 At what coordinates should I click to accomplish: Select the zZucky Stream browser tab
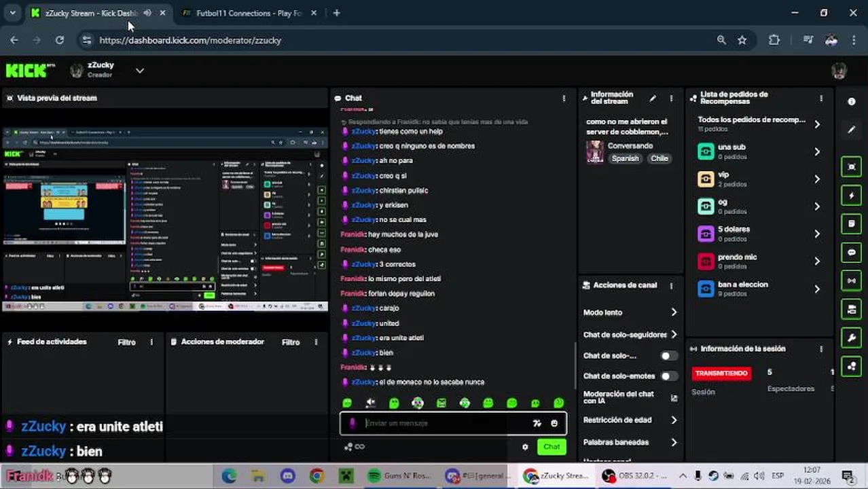[x=91, y=13]
